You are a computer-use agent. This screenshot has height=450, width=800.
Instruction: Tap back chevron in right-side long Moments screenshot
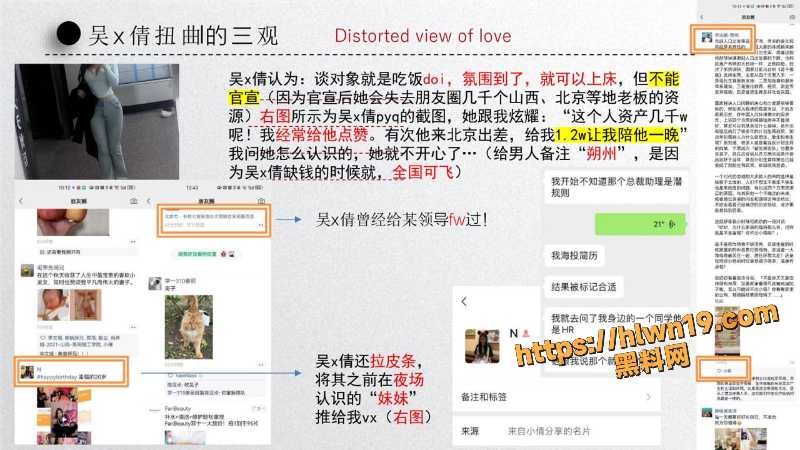click(x=702, y=17)
